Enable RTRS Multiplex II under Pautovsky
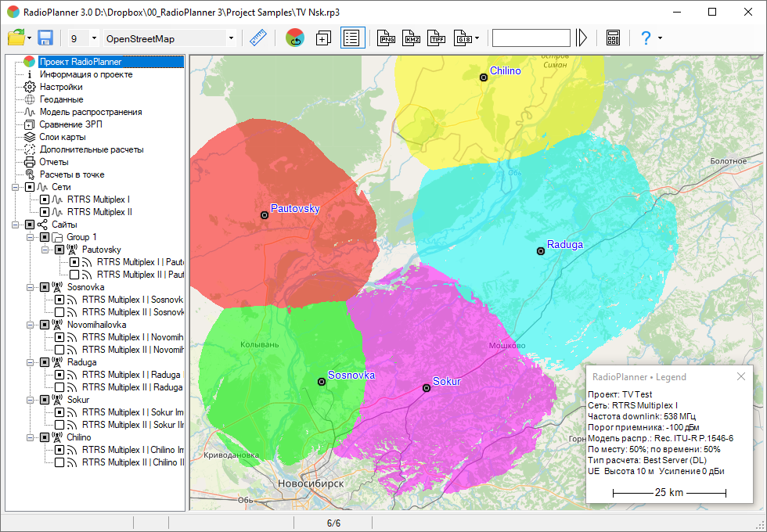This screenshot has width=767, height=532. tap(74, 275)
